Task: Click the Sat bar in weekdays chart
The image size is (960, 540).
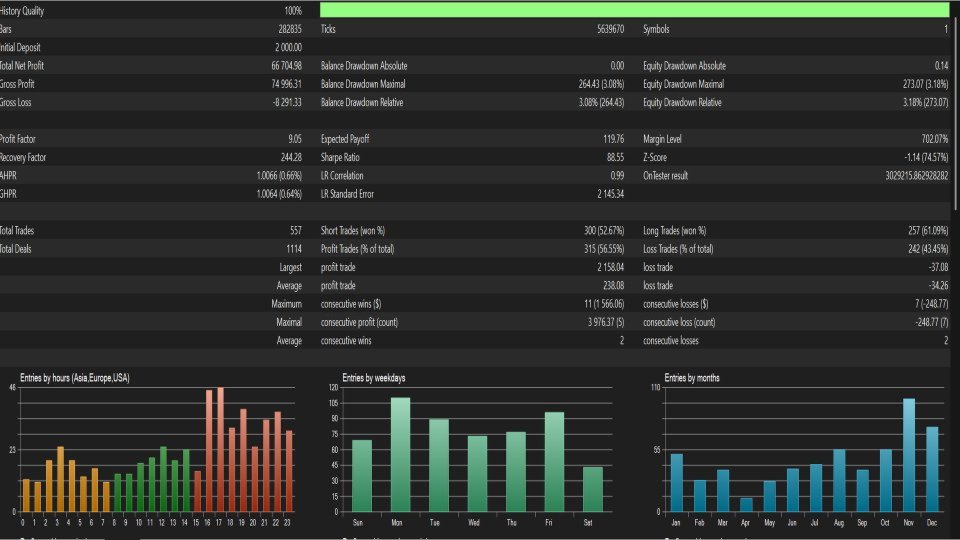Action: click(593, 490)
